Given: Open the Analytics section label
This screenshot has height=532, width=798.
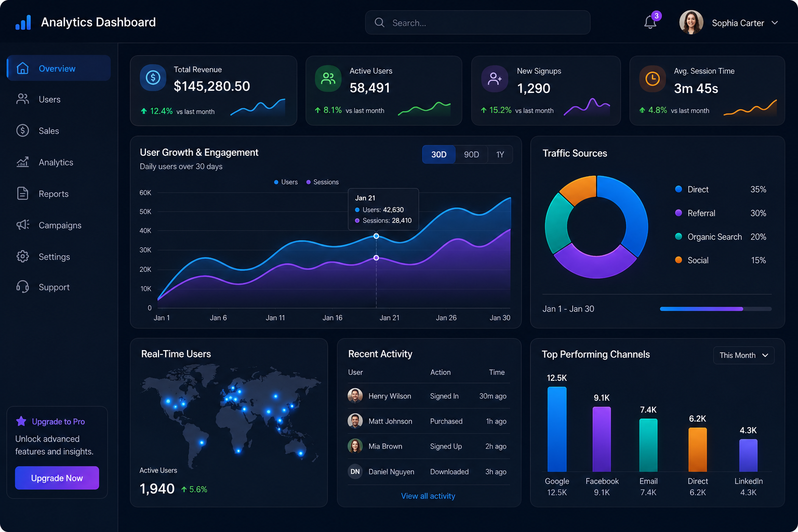Looking at the screenshot, I should [56, 162].
